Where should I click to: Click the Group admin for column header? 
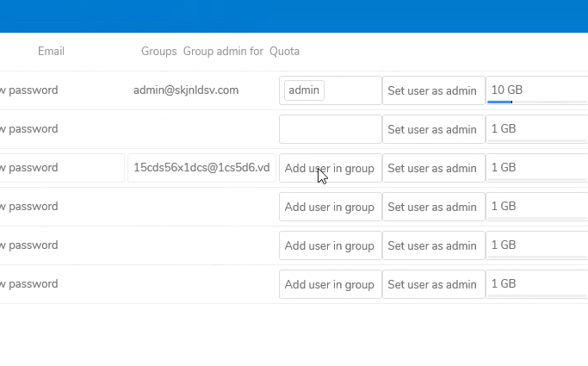click(x=223, y=52)
